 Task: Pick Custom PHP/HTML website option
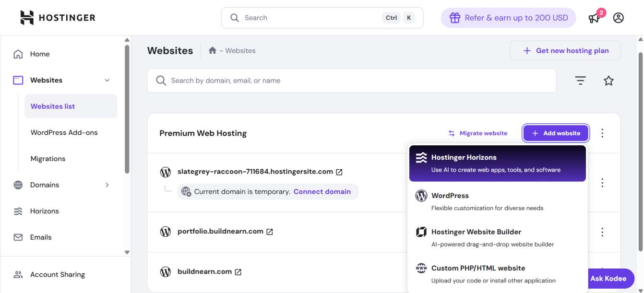497,274
